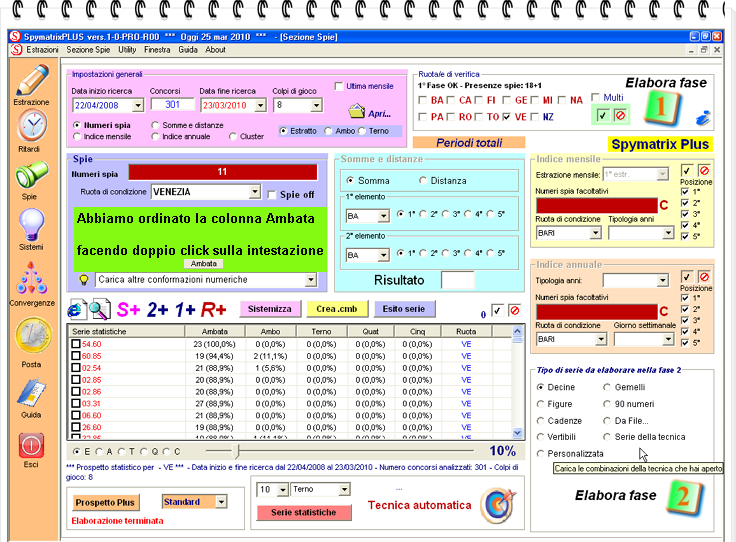736x542 pixels.
Task: Click the Internet Explorer icon above the table
Action: (x=77, y=309)
